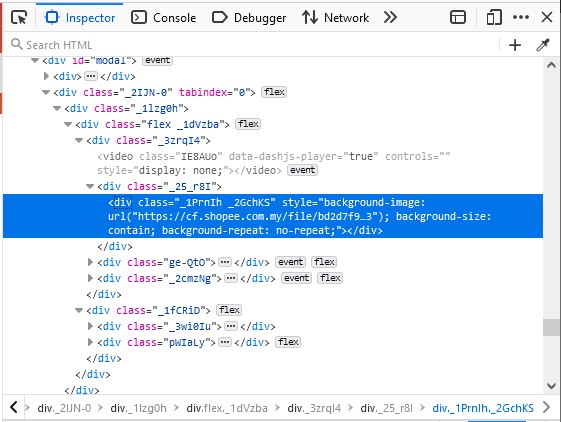Click scrollbar up arrow in markup view

[551, 65]
